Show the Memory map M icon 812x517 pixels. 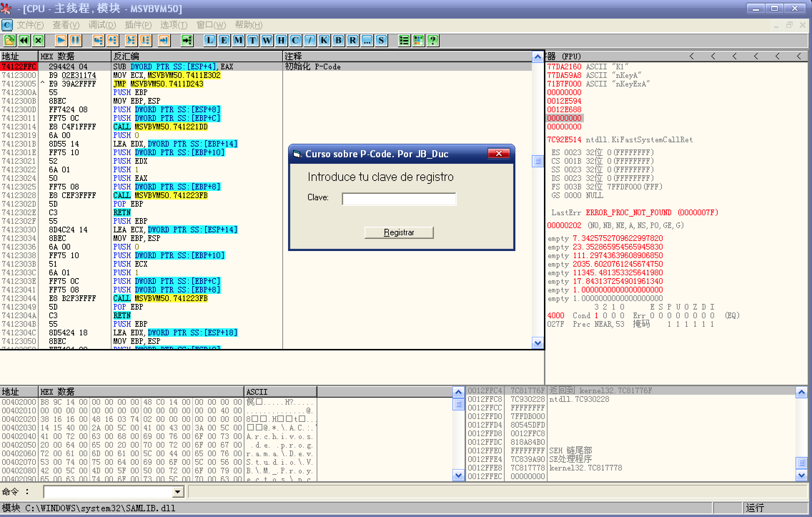[x=238, y=40]
